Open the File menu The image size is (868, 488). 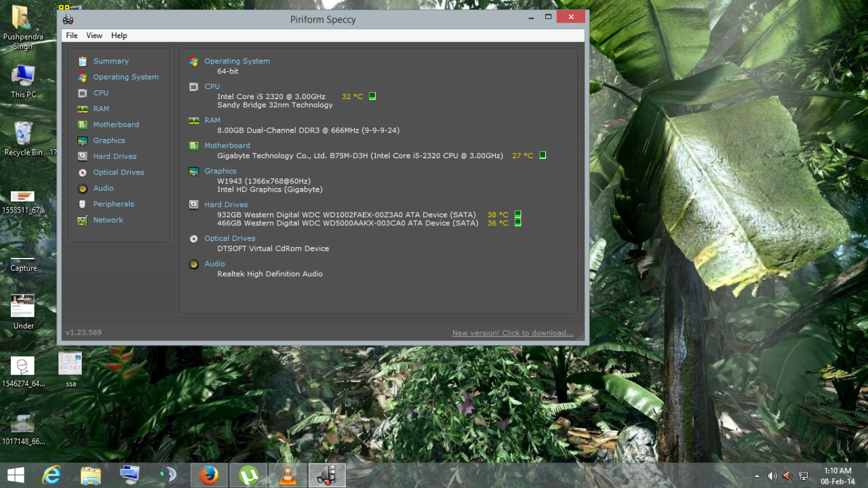[x=72, y=35]
